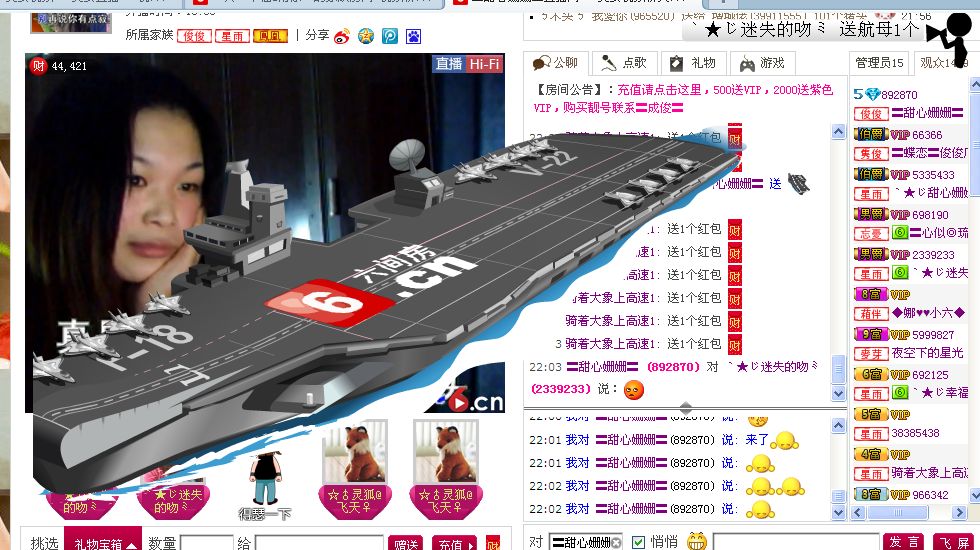Click the 充值 recharge button
This screenshot has height=550, width=980.
[x=456, y=543]
